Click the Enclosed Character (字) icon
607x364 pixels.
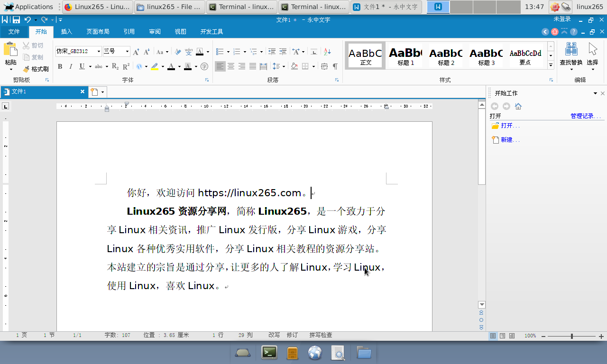tap(204, 66)
